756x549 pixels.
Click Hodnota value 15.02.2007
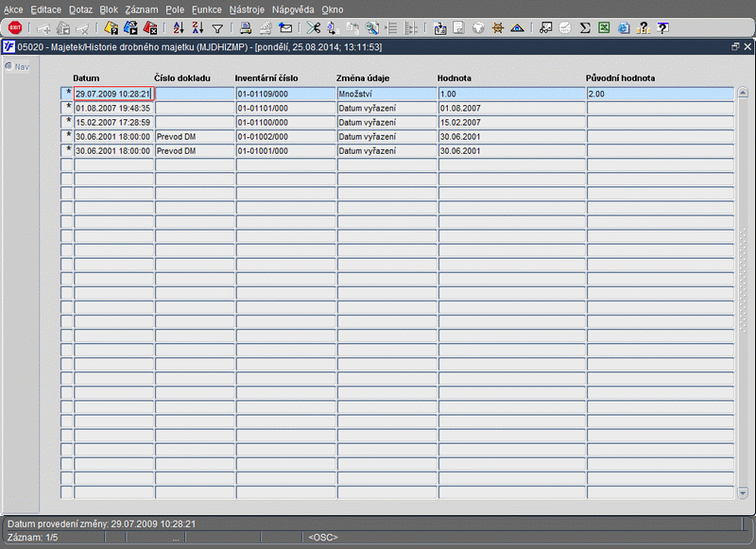tap(511, 122)
